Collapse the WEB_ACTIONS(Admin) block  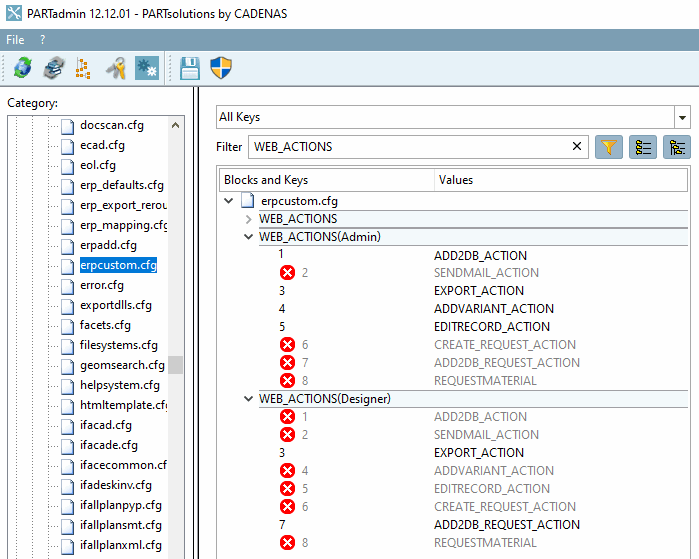pyautogui.click(x=248, y=237)
